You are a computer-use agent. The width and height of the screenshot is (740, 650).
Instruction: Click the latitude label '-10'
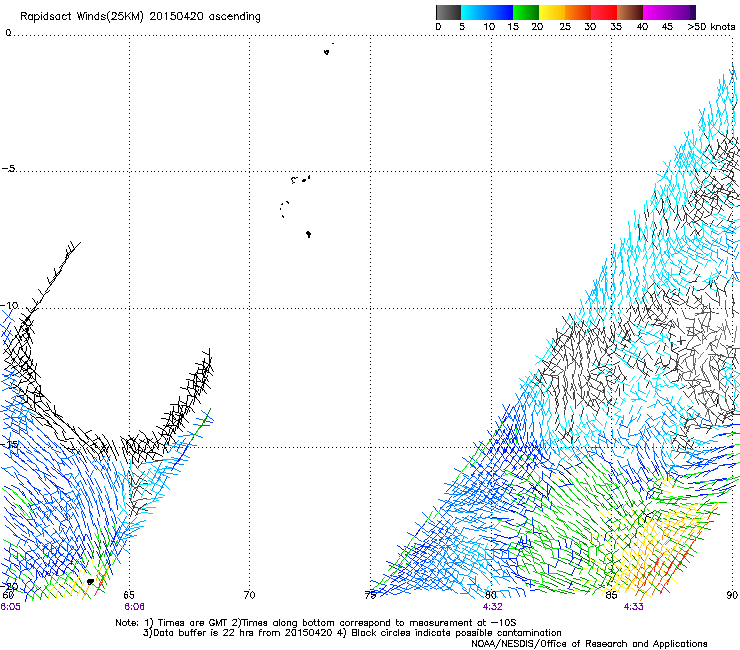click(x=9, y=305)
